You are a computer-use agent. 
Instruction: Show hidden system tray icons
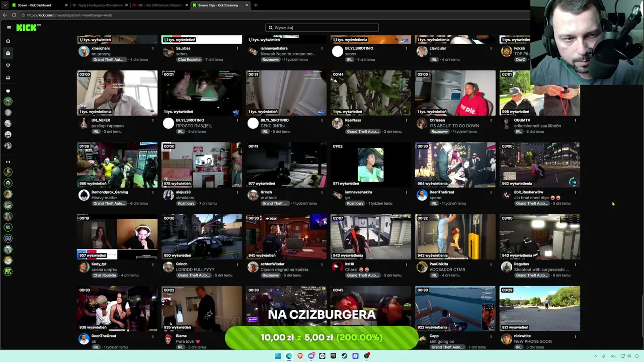pos(596,356)
